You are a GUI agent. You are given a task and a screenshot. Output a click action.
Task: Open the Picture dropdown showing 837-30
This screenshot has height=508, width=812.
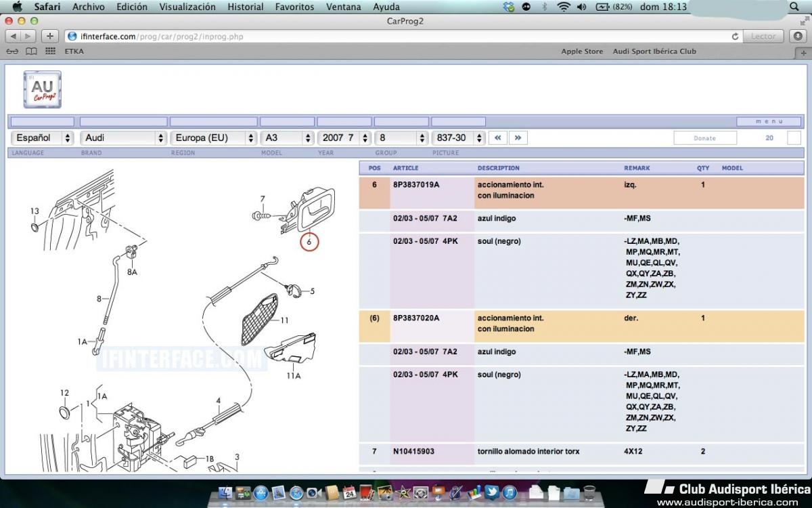point(459,137)
